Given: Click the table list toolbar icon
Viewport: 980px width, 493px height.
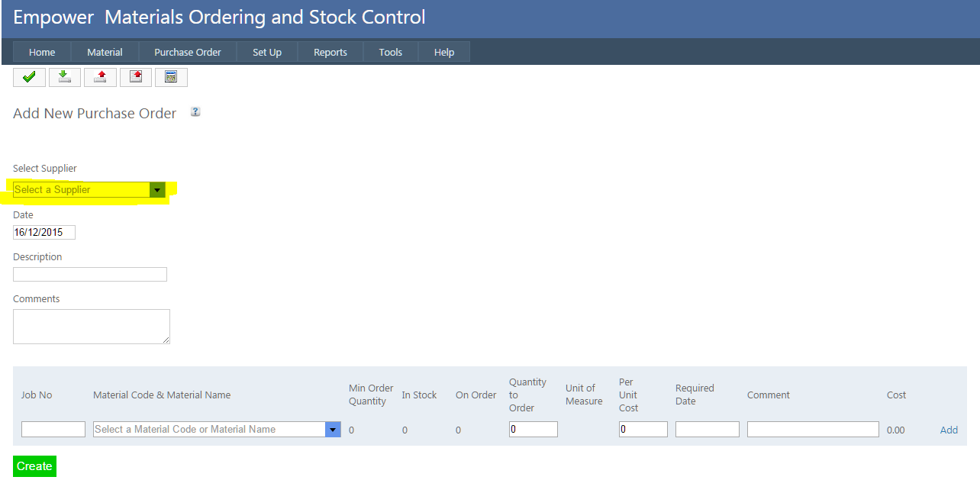Looking at the screenshot, I should coord(171,77).
